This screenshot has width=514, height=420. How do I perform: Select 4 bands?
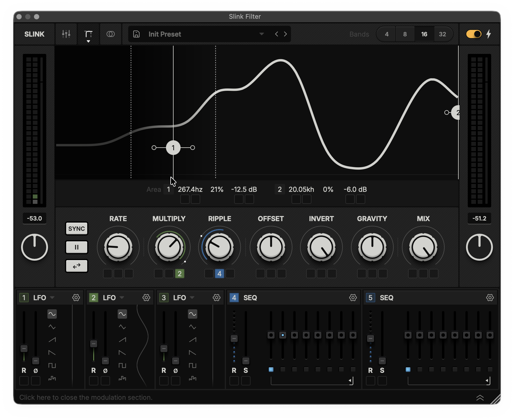pyautogui.click(x=387, y=34)
